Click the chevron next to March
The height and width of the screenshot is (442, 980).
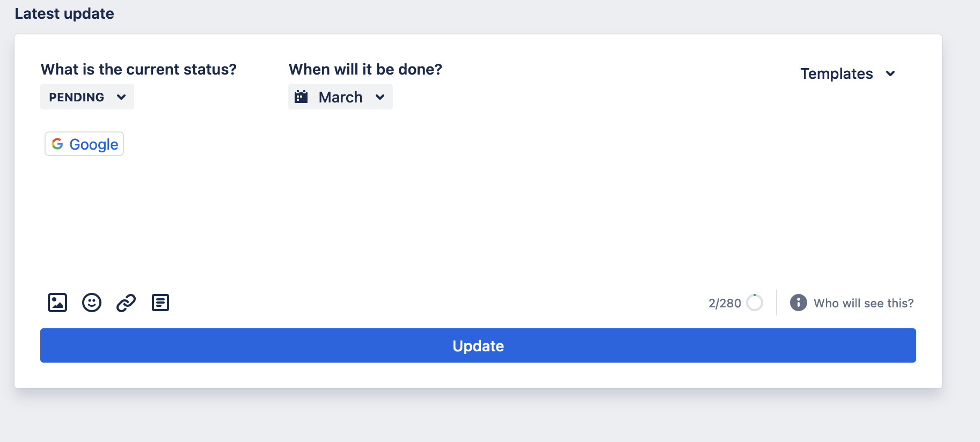(x=381, y=97)
